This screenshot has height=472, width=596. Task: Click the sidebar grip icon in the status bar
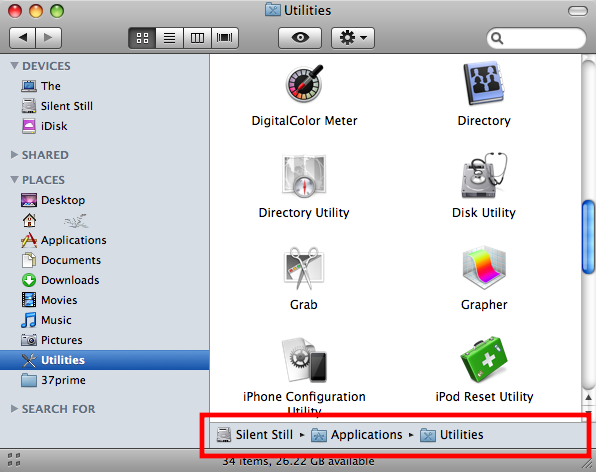tap(14, 459)
